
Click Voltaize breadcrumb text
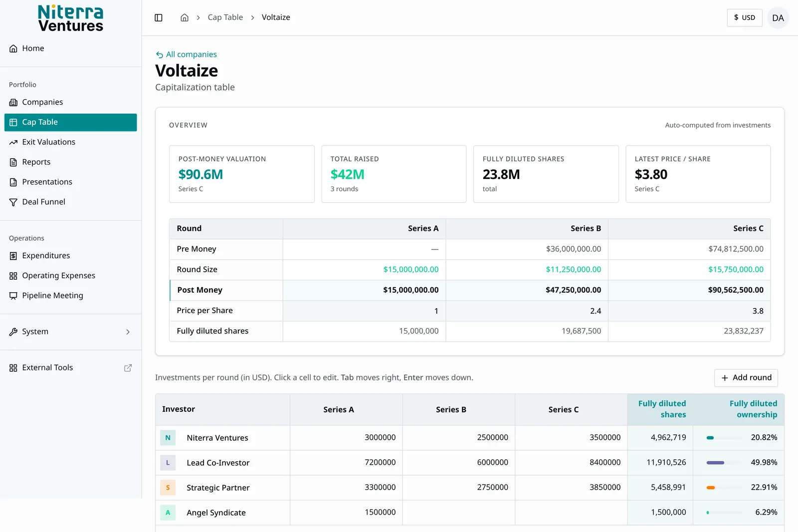click(x=276, y=17)
